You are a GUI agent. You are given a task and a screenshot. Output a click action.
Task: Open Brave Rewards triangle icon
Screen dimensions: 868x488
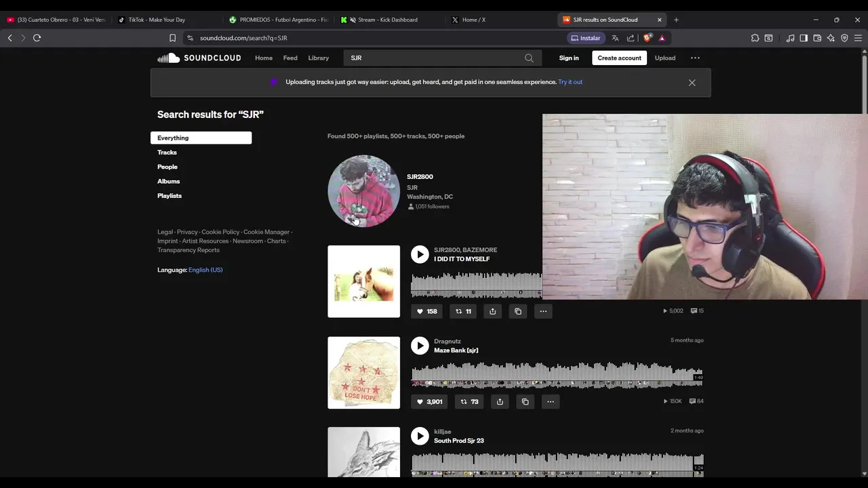click(x=662, y=38)
